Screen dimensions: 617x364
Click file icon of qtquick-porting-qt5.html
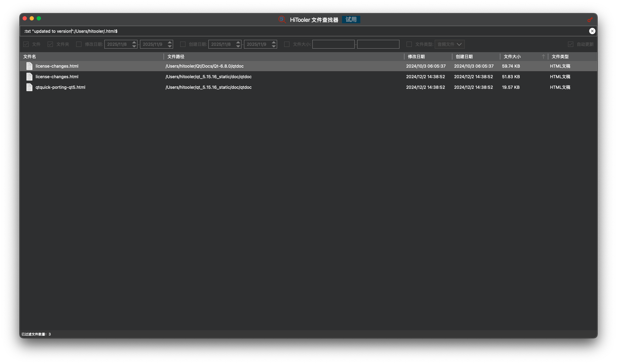tap(30, 87)
